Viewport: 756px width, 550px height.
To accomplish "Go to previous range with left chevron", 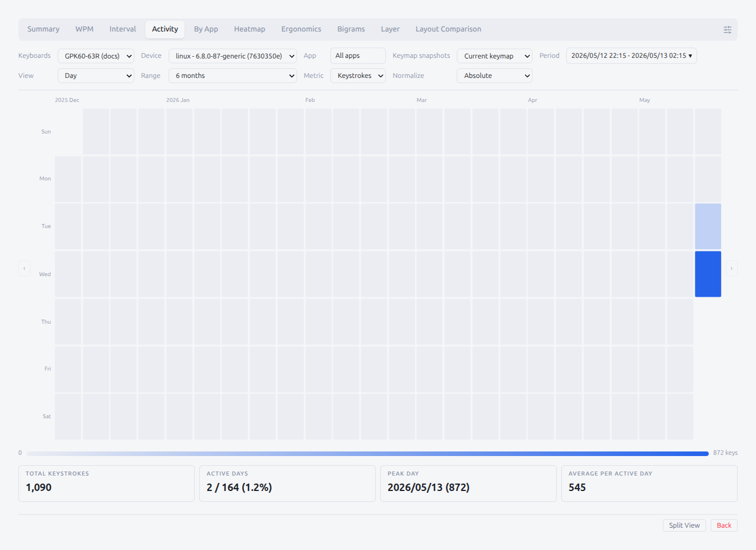I will click(24, 268).
